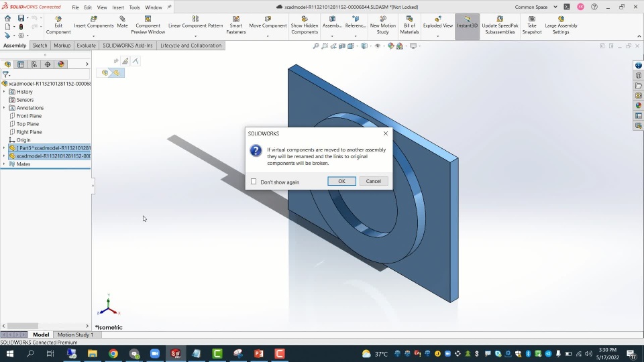Select Front Plane in tree
644x362 pixels.
[29, 116]
